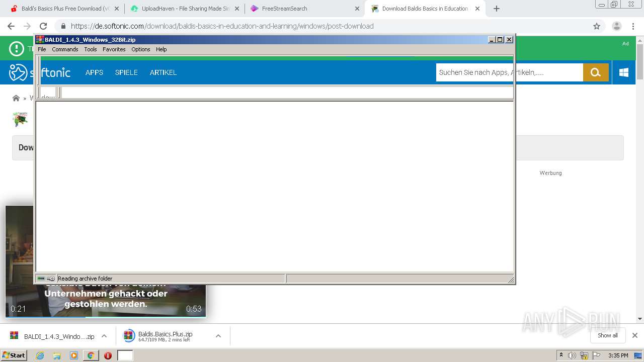Close the Chrome downloads bar
The width and height of the screenshot is (644, 362).
(635, 335)
